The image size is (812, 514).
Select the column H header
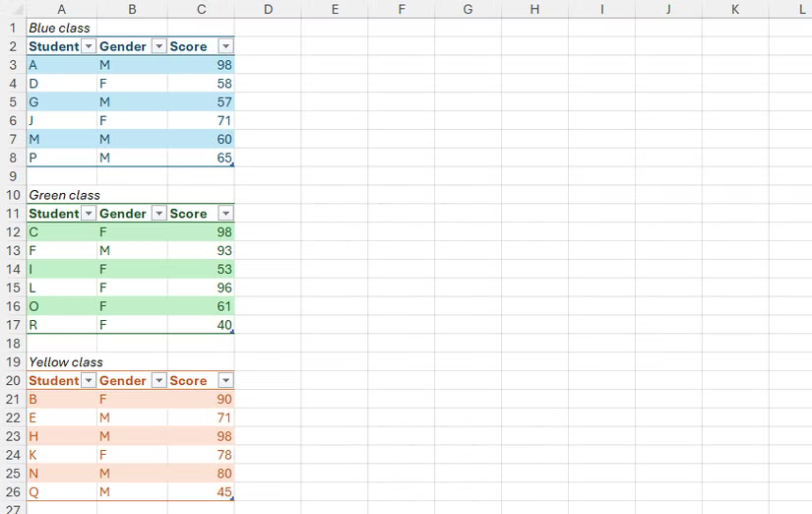(533, 9)
